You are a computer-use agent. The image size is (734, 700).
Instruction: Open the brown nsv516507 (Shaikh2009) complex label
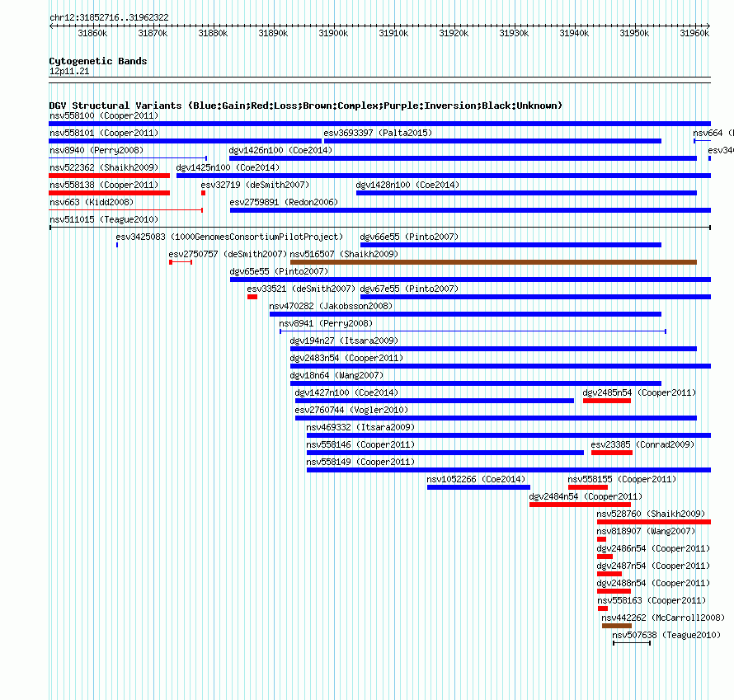pos(344,254)
